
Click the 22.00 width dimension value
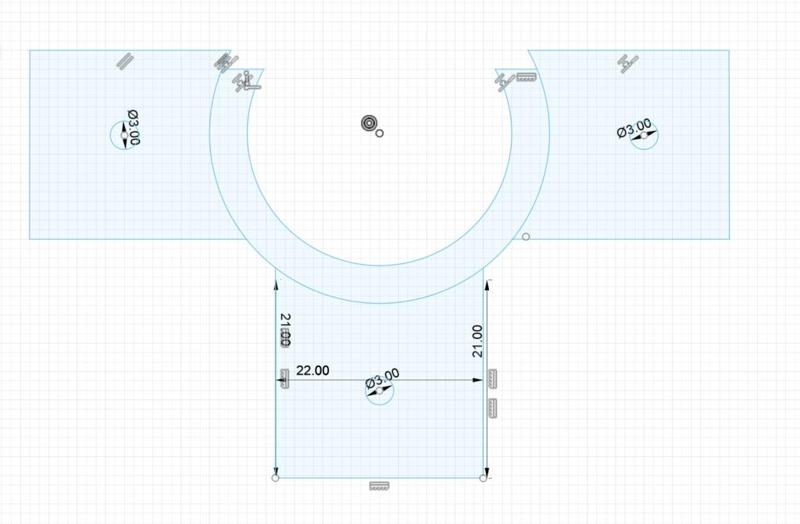point(313,371)
